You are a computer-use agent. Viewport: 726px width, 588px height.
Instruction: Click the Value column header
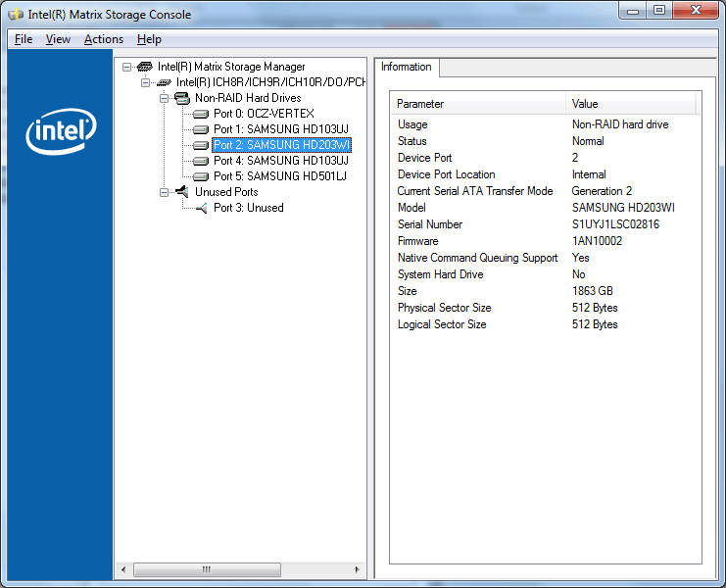(631, 104)
